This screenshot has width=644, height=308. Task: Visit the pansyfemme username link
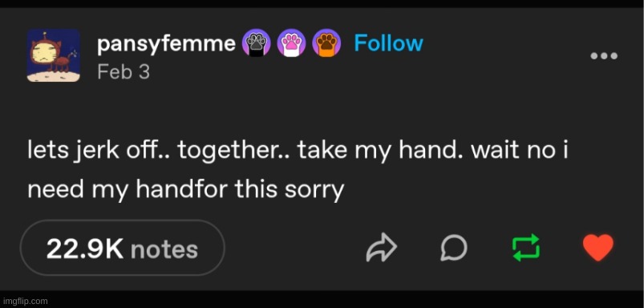pyautogui.click(x=166, y=44)
